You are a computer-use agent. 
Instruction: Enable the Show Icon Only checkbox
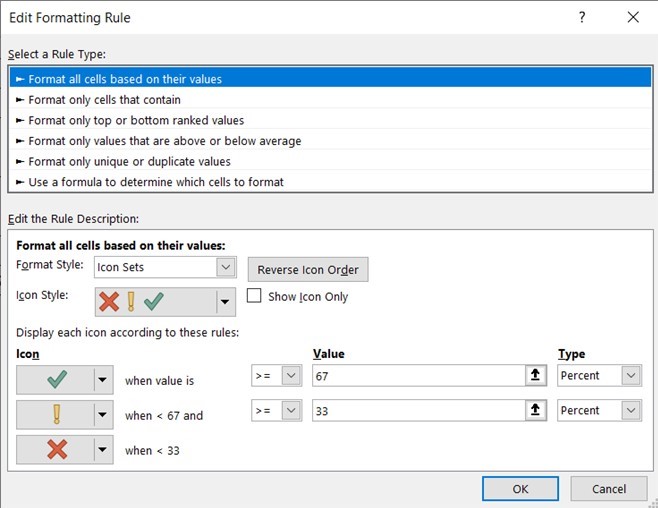pos(254,296)
